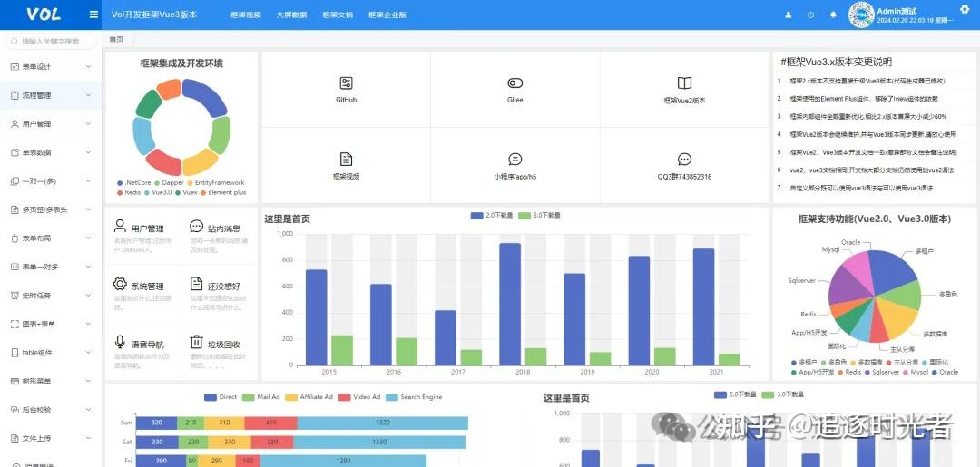Open 框架视频 in the top navigation

point(246,15)
